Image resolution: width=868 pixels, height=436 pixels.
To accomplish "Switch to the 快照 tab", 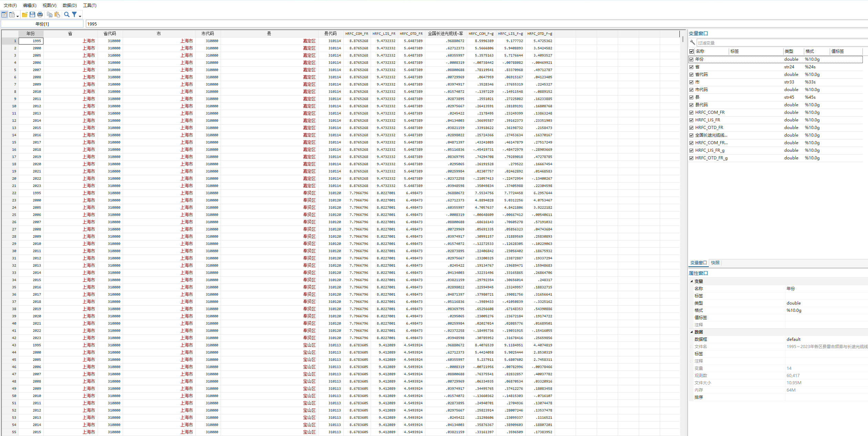I will (x=715, y=263).
